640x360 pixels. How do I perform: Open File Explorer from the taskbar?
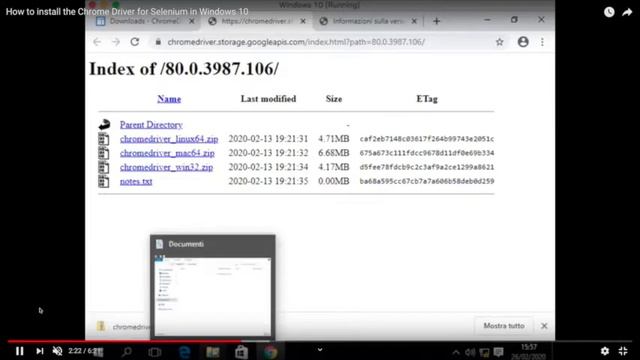point(213,351)
